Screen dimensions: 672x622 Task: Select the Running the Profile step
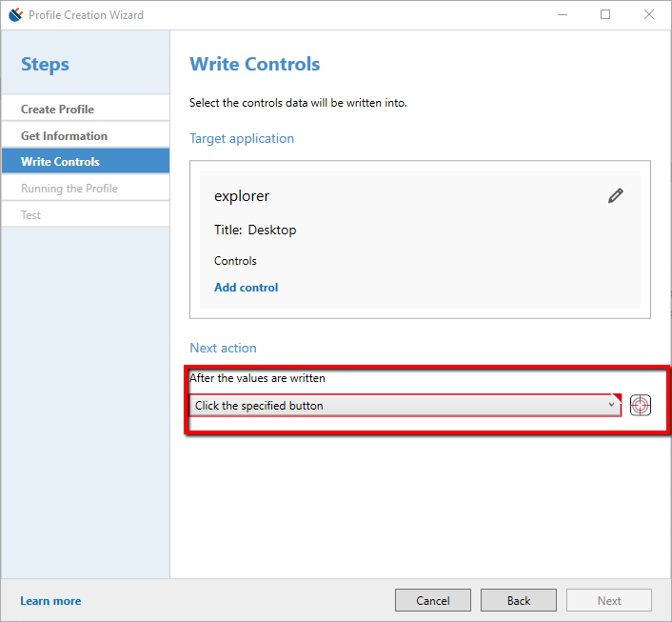click(x=69, y=189)
